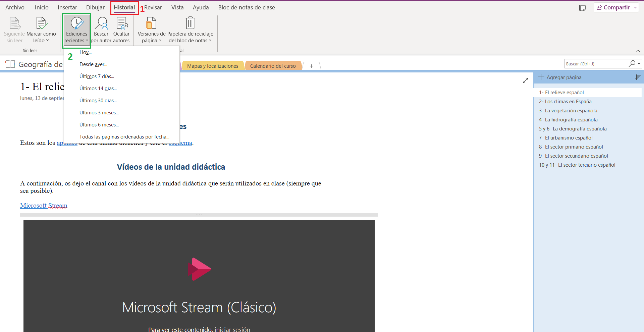Expand the Compartir dropdown button

[x=635, y=7]
